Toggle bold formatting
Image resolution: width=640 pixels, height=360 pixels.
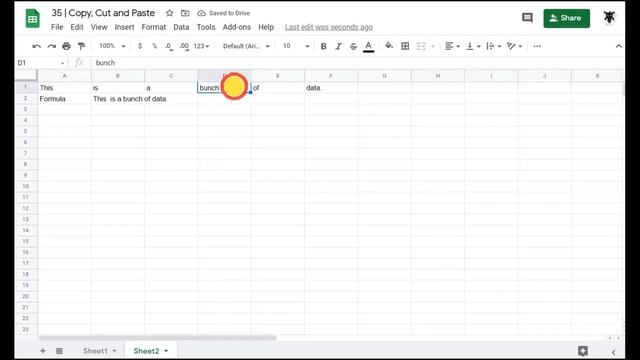pyautogui.click(x=323, y=46)
